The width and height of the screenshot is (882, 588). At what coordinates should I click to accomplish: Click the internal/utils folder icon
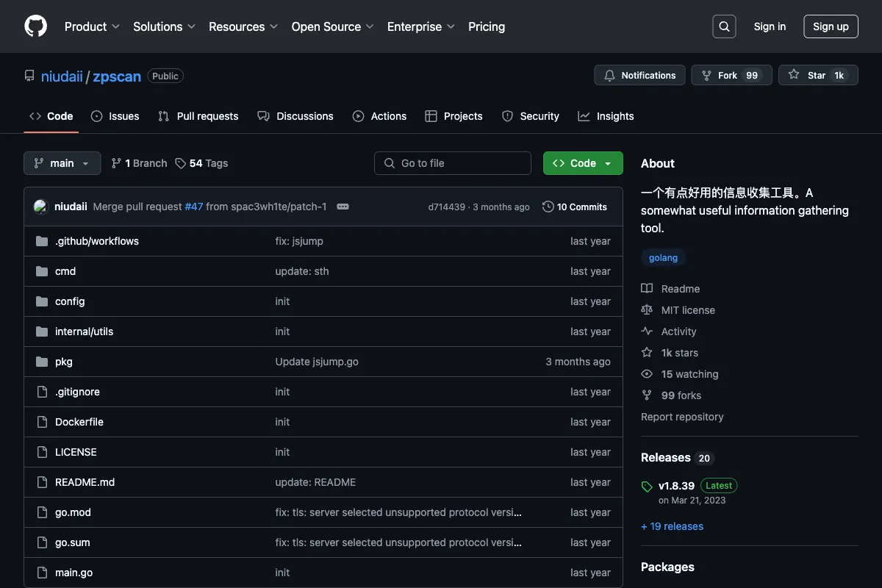coord(42,331)
